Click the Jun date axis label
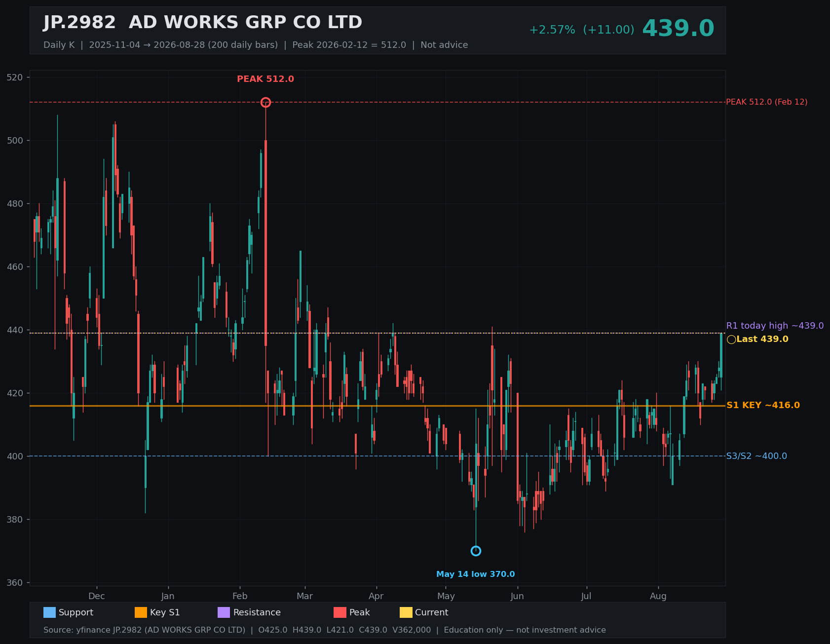The height and width of the screenshot is (644, 830). (517, 596)
